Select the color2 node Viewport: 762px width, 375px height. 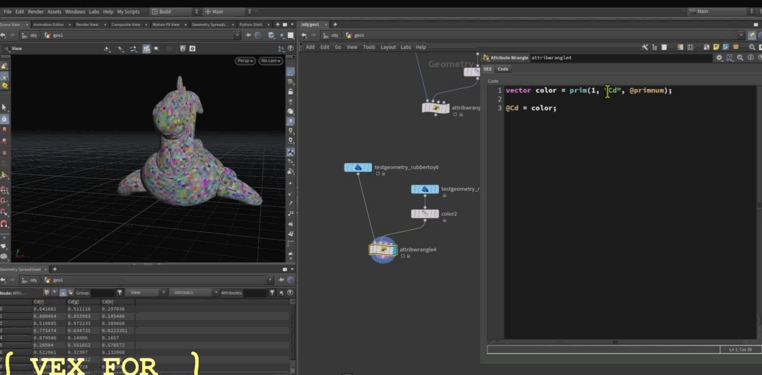(425, 214)
